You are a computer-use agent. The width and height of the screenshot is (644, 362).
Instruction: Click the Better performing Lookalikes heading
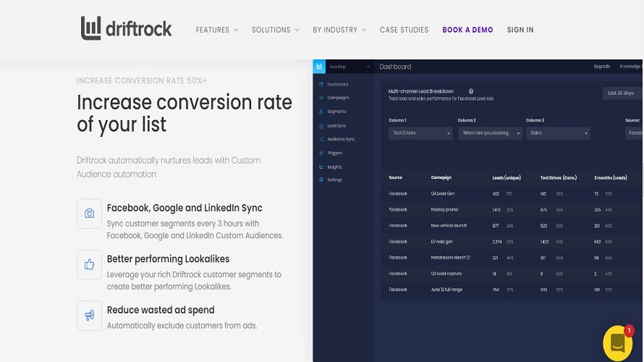168,259
